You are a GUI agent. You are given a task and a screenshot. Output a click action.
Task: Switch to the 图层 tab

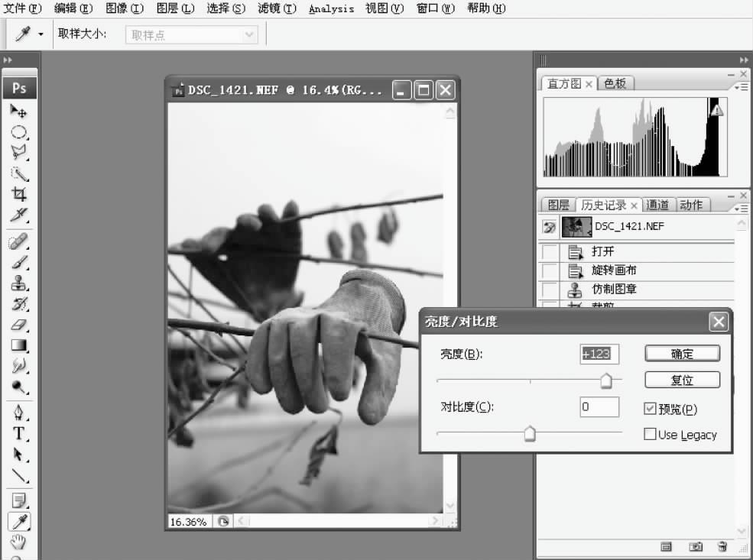pyautogui.click(x=559, y=205)
